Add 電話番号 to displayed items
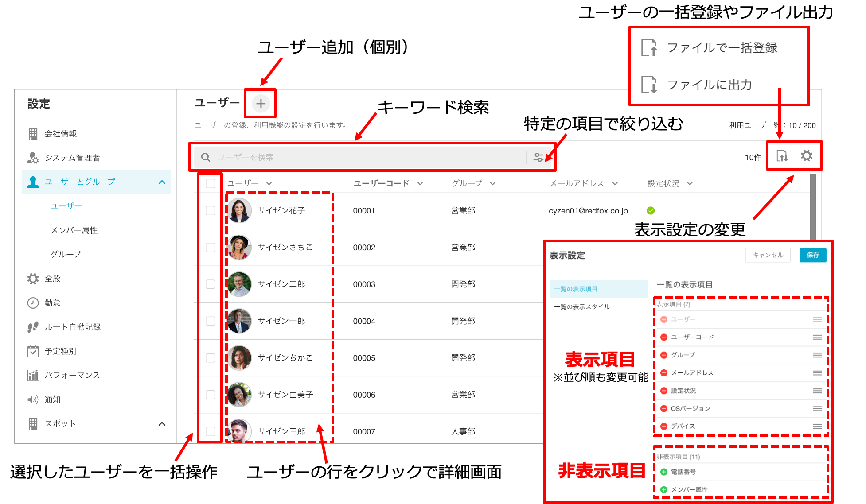The width and height of the screenshot is (866, 504). point(664,472)
